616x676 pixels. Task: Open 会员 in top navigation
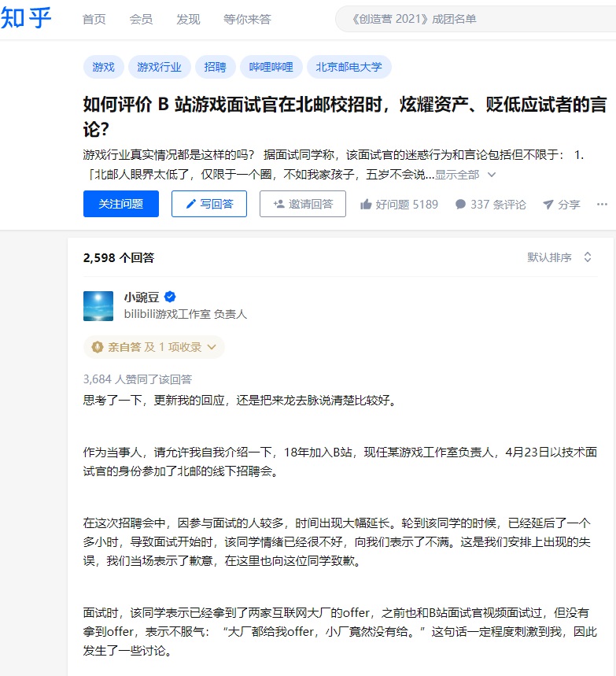[141, 20]
